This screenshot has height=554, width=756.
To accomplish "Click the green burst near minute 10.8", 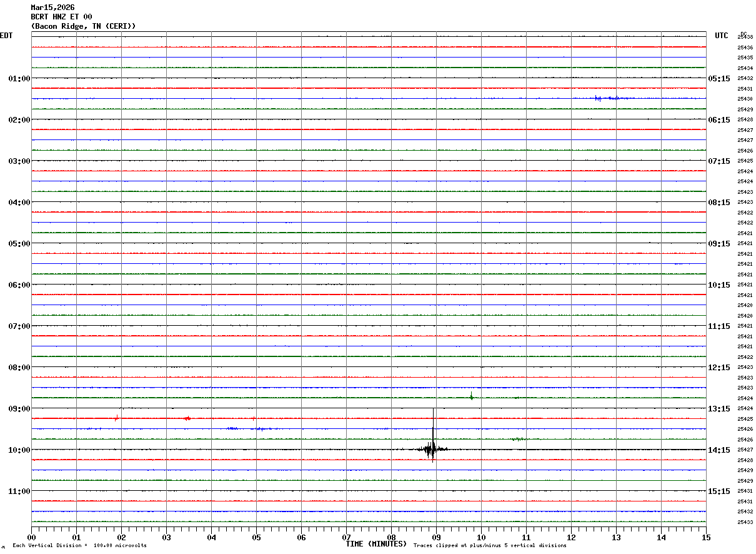I will (517, 439).
